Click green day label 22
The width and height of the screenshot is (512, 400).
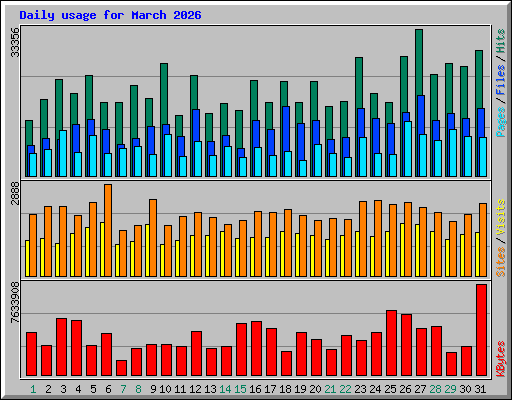(345, 389)
